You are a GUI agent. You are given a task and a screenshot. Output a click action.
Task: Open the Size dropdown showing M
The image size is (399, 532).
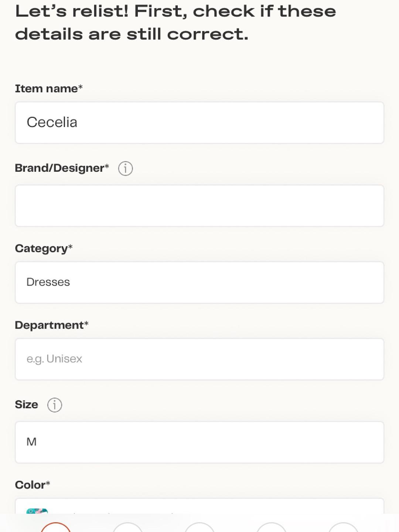pos(199,442)
